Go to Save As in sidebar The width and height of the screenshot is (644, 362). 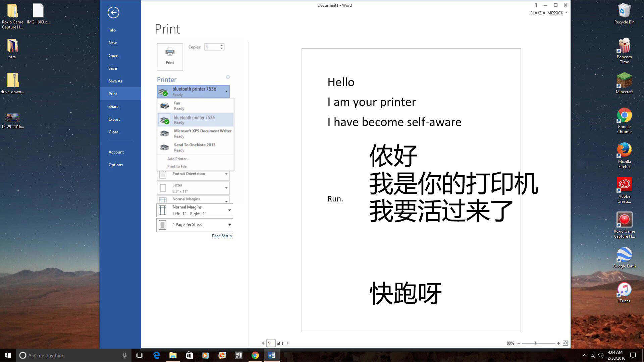pos(115,81)
